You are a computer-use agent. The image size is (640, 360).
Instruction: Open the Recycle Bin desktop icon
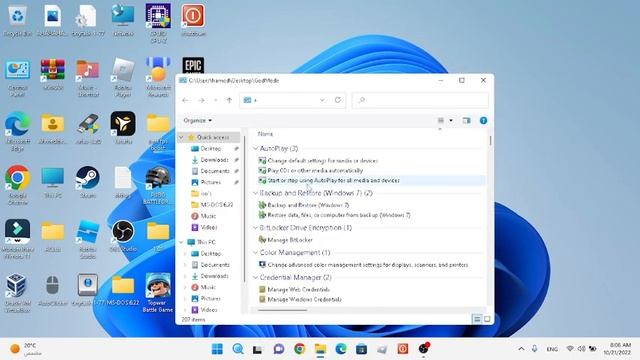[x=18, y=20]
